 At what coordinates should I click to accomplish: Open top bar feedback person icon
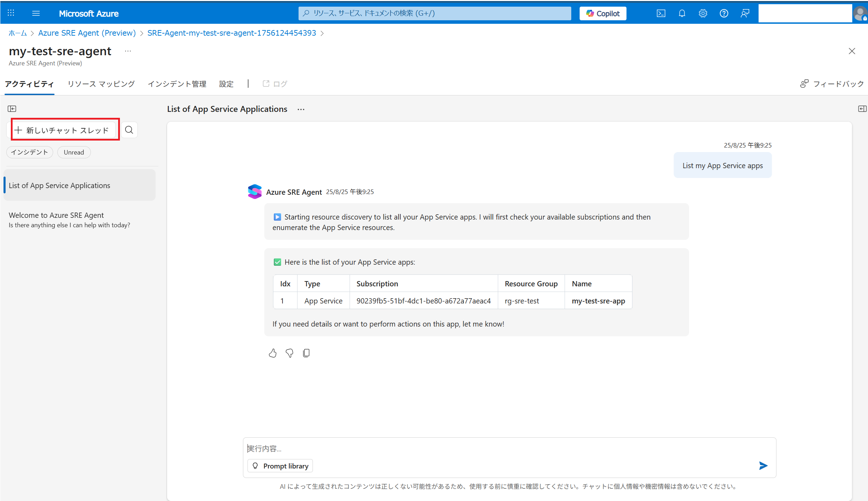pos(745,13)
